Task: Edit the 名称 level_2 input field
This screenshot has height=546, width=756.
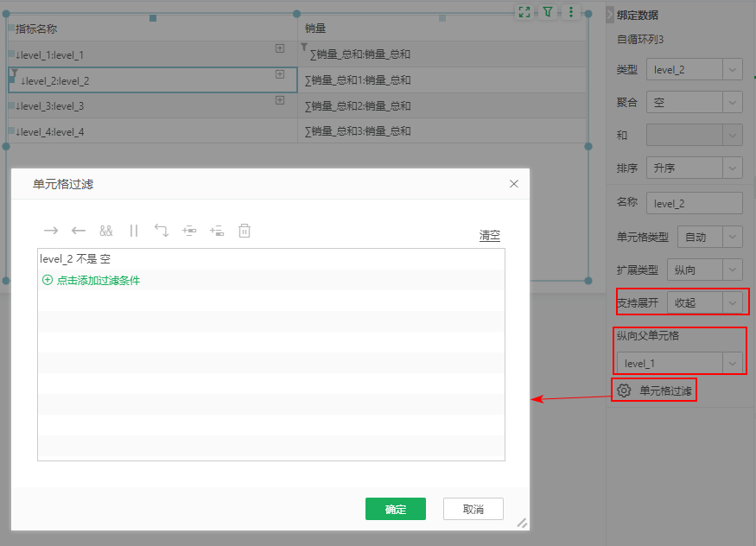Action: point(694,203)
